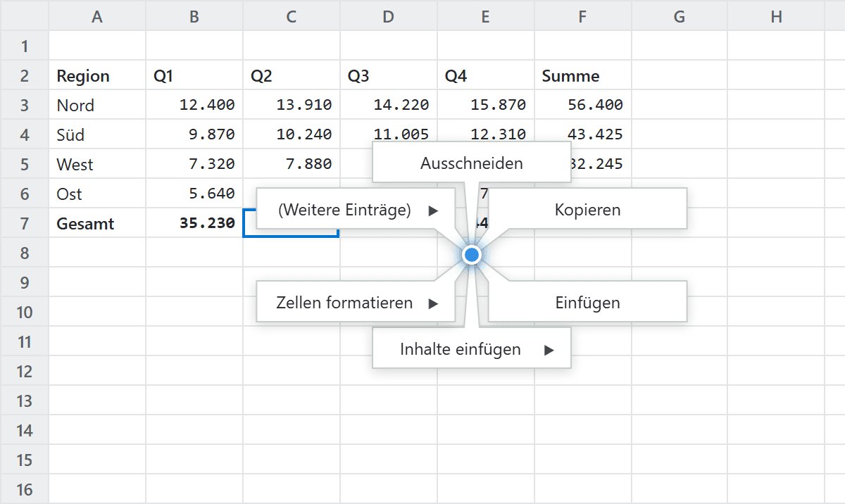The image size is (845, 504).
Task: Click the Q2 header cell
Action: (x=292, y=75)
